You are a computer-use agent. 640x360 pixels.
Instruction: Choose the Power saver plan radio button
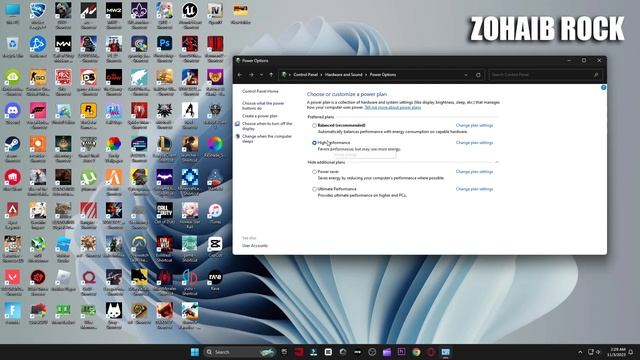[314, 172]
